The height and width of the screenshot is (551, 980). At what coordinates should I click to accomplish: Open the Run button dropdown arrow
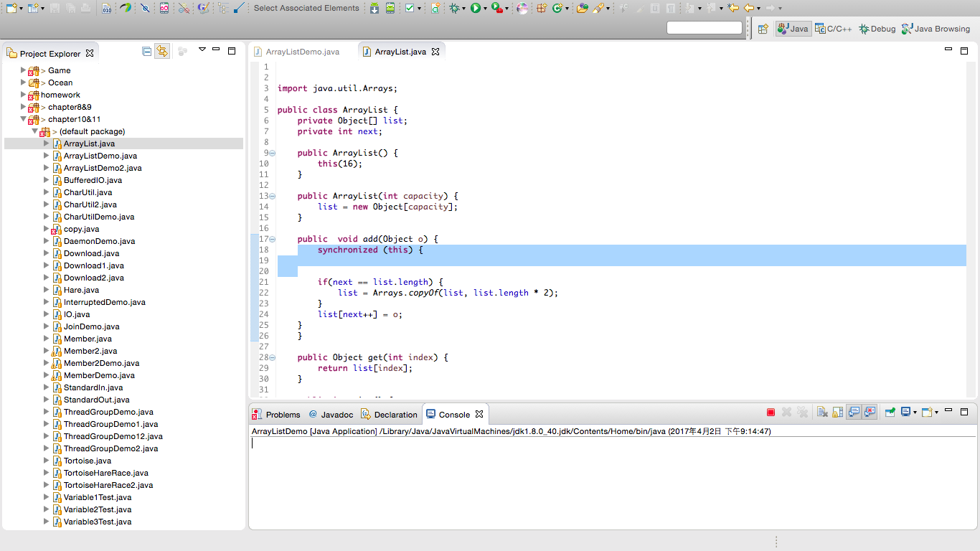tap(485, 9)
